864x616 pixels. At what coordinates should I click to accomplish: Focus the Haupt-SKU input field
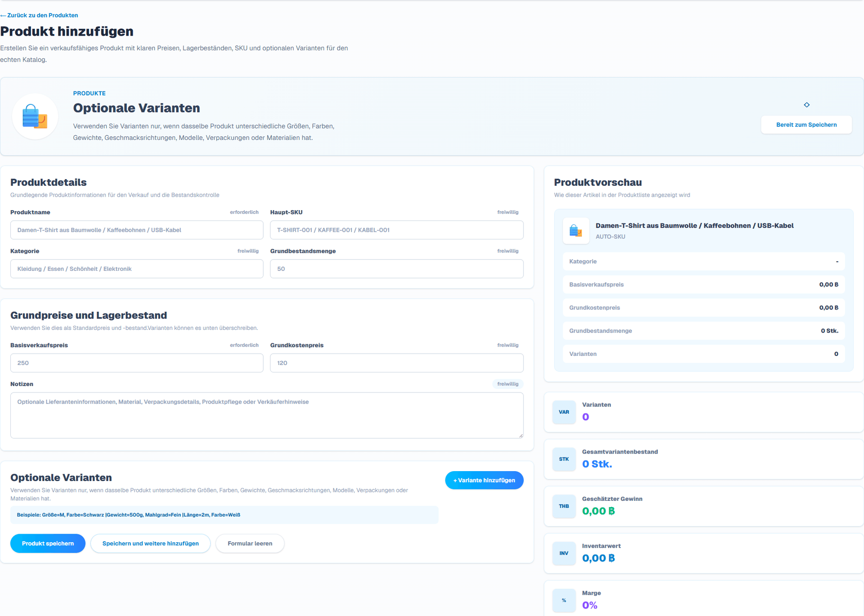pyautogui.click(x=396, y=230)
